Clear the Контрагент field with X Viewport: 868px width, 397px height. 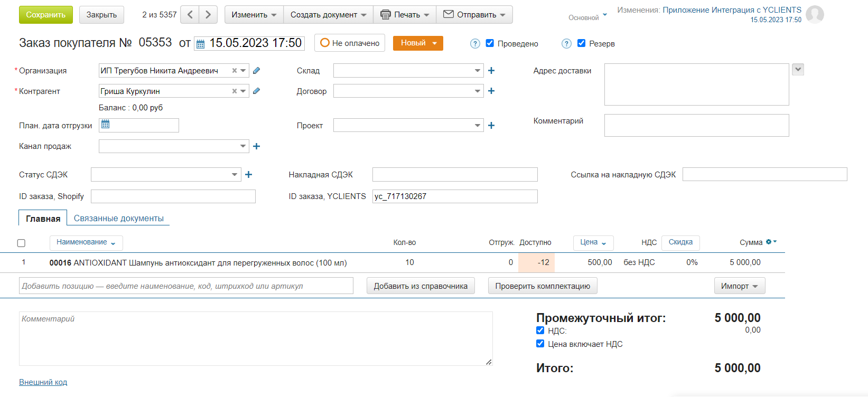tap(235, 91)
